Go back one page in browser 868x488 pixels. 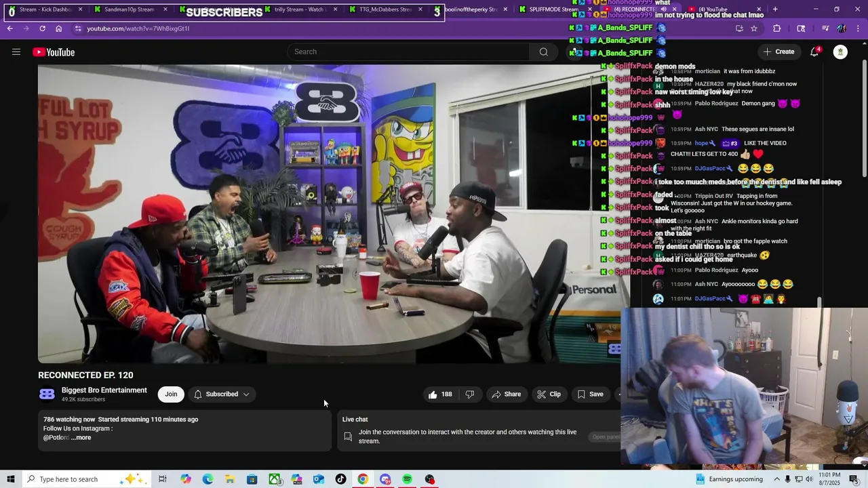(x=9, y=28)
